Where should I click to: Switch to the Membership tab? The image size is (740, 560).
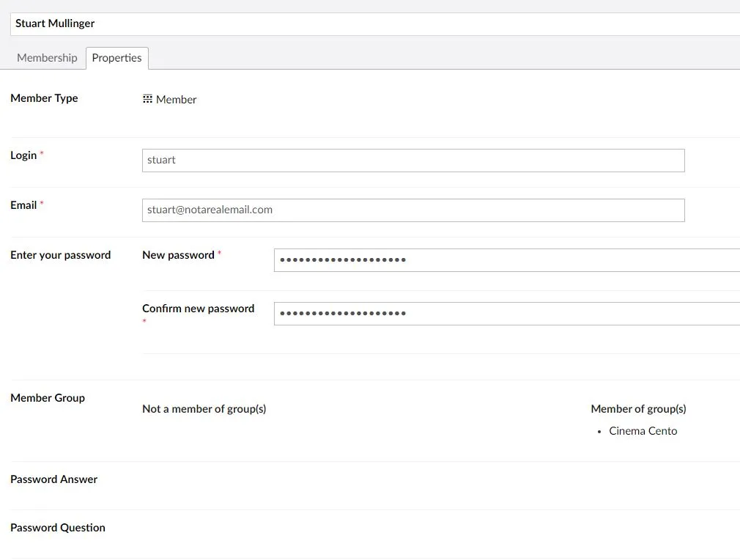click(47, 58)
